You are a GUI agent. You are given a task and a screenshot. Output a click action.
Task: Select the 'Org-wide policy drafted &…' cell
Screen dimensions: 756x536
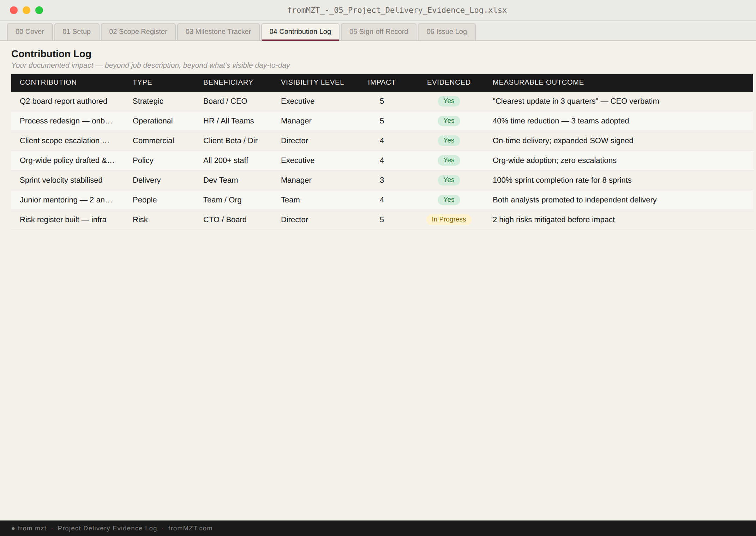pos(67,160)
